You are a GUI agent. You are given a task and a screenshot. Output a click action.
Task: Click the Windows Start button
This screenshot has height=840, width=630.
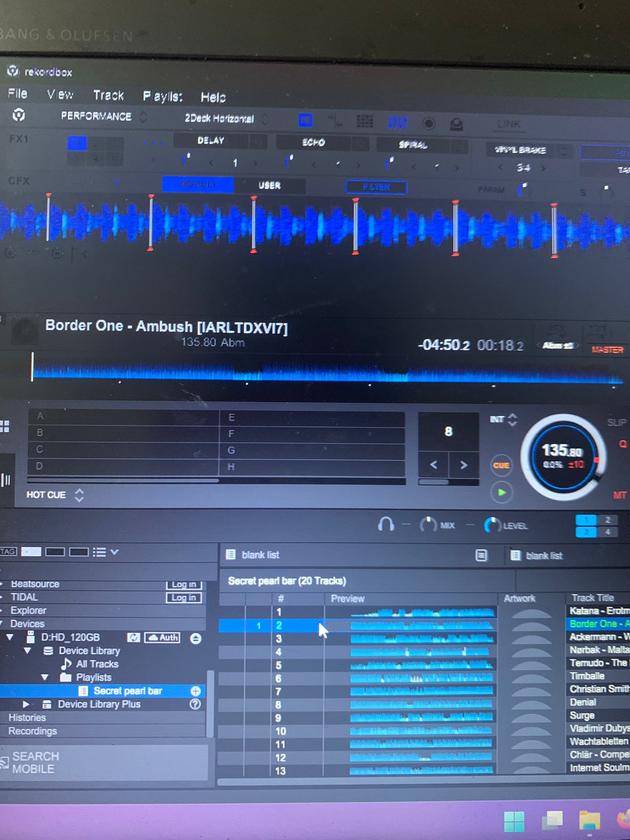(514, 821)
